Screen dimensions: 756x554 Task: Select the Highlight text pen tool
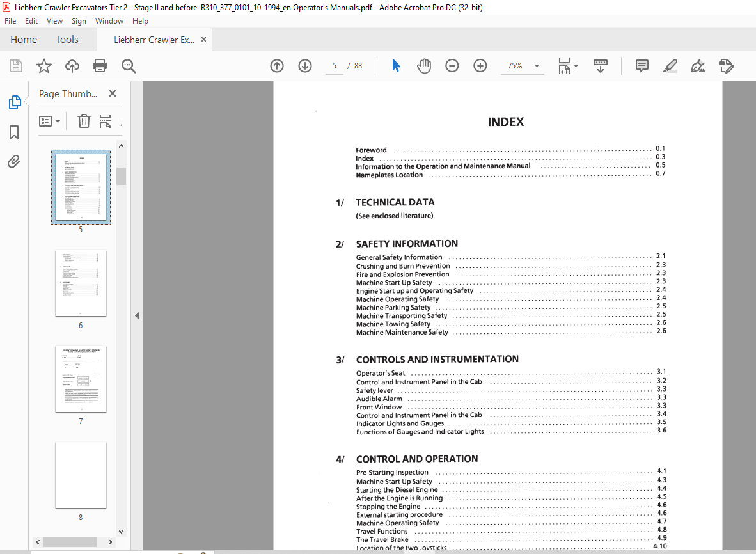[670, 66]
